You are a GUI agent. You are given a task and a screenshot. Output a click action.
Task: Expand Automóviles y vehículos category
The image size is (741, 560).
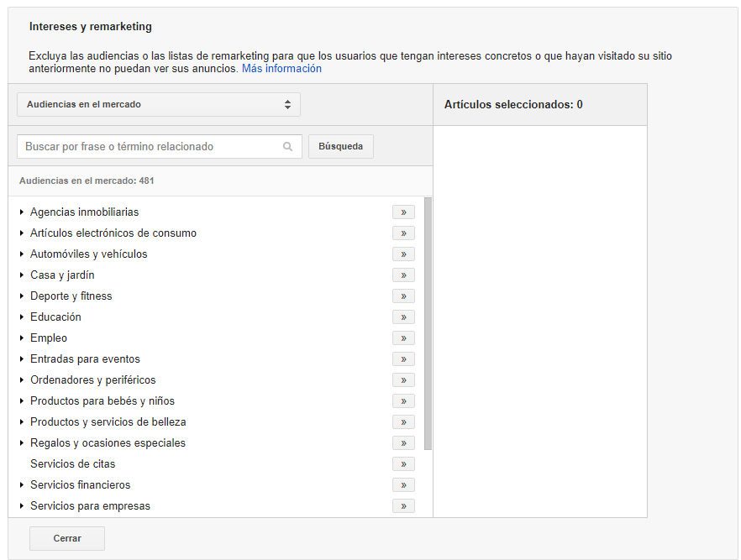click(x=22, y=254)
